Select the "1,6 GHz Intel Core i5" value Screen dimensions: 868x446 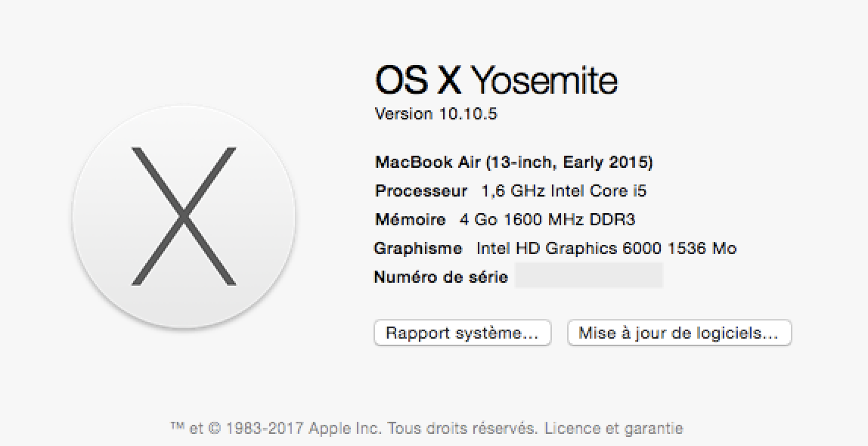click(563, 190)
